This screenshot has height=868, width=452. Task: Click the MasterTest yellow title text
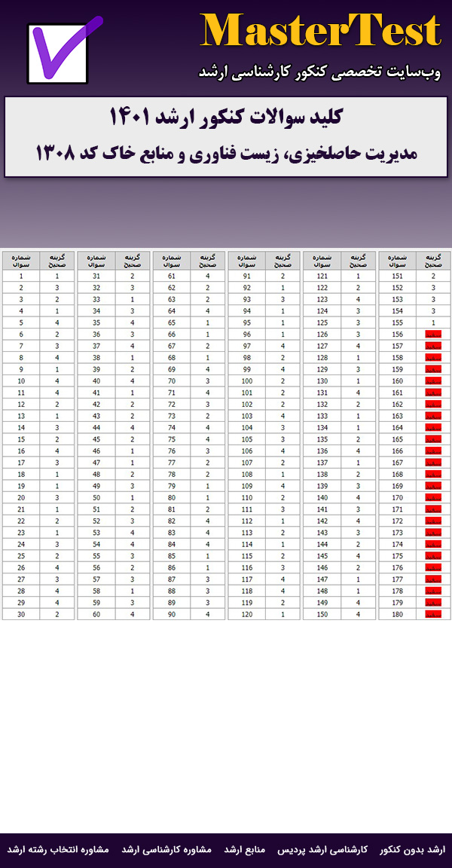[x=320, y=32]
